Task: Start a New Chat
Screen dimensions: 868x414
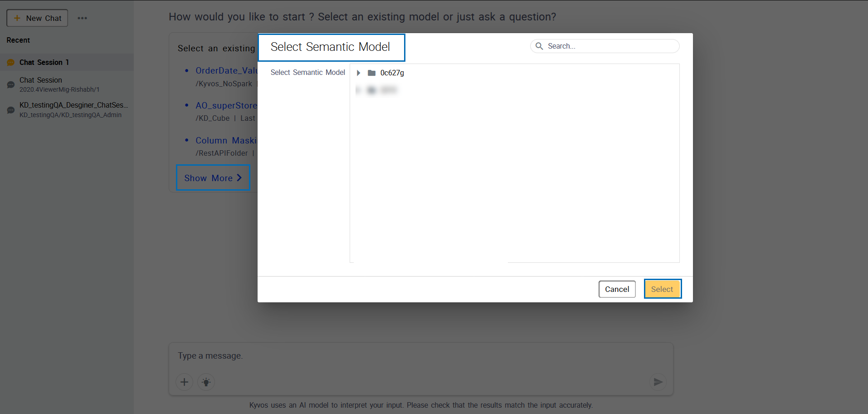Action: 37,18
